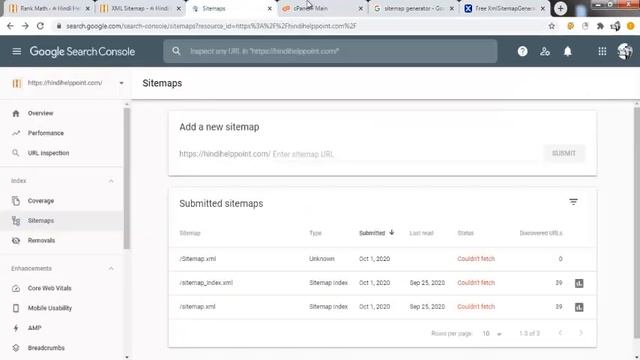The image size is (640, 360).
Task: Switch to the XML Sitemap tab
Action: pyautogui.click(x=140, y=8)
